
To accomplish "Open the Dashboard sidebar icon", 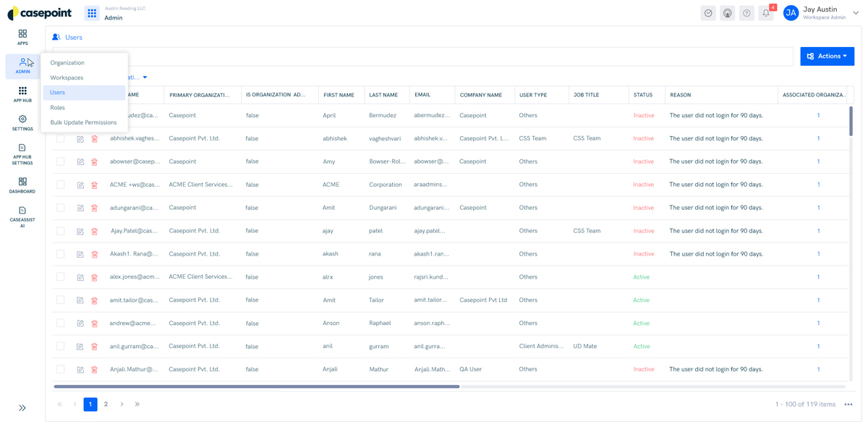I will click(x=22, y=183).
